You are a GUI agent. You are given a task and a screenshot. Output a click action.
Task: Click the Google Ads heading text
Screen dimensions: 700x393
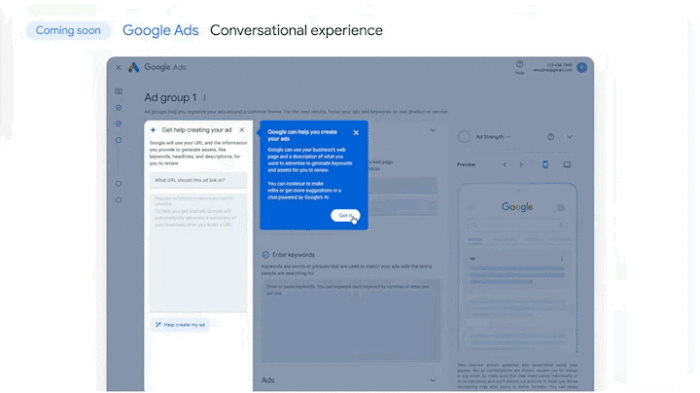(x=160, y=30)
